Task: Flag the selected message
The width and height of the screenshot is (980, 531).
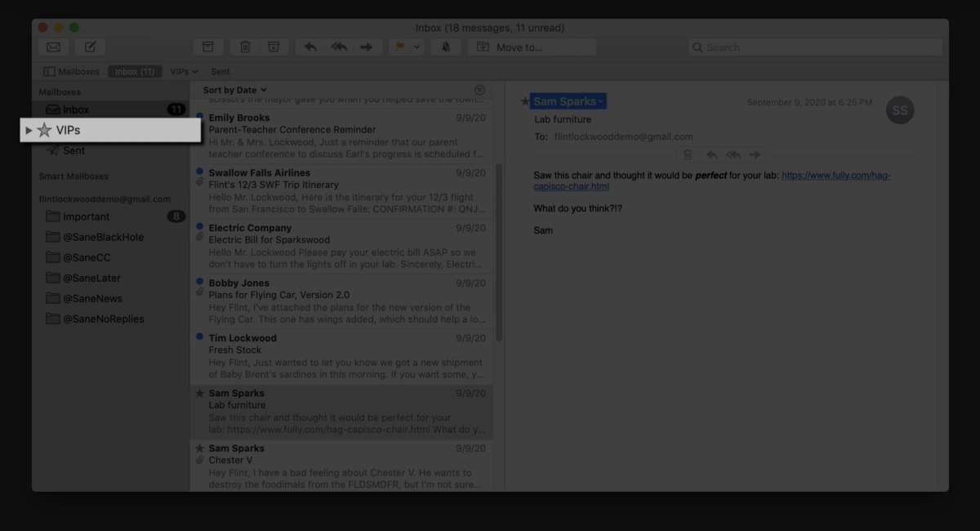Action: 400,47
